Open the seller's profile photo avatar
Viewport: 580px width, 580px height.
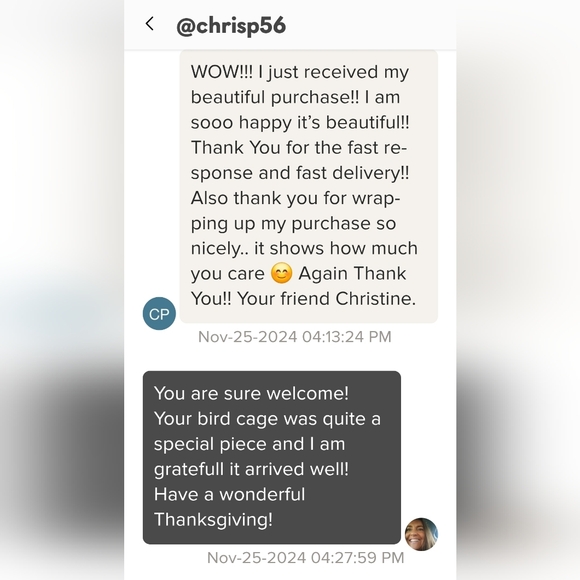tap(421, 534)
